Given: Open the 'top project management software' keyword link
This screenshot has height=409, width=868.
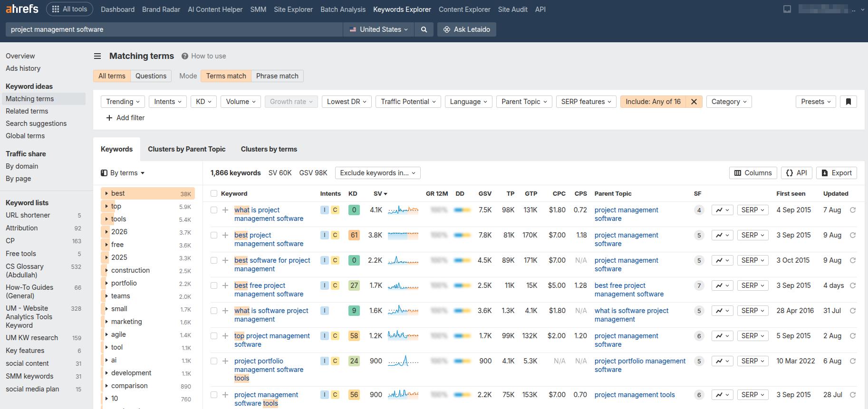Looking at the screenshot, I should pyautogui.click(x=272, y=340).
